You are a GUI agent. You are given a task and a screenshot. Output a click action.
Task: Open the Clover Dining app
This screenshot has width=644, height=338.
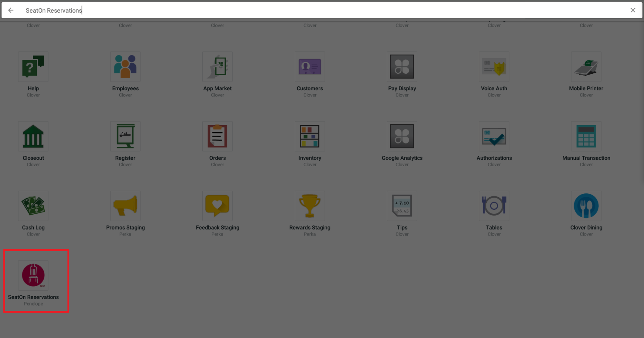click(586, 206)
